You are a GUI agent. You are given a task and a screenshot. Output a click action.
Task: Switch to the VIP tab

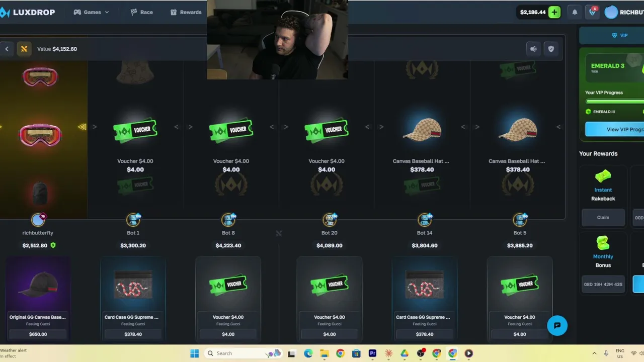pyautogui.click(x=619, y=35)
